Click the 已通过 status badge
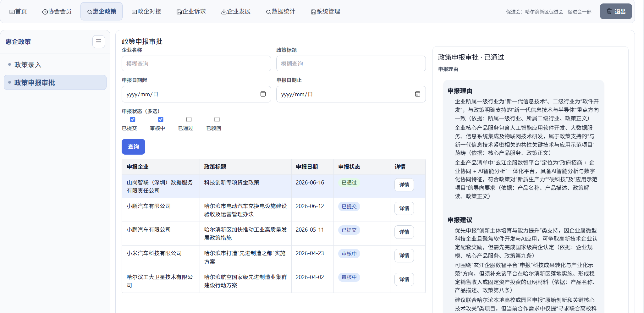 (349, 183)
